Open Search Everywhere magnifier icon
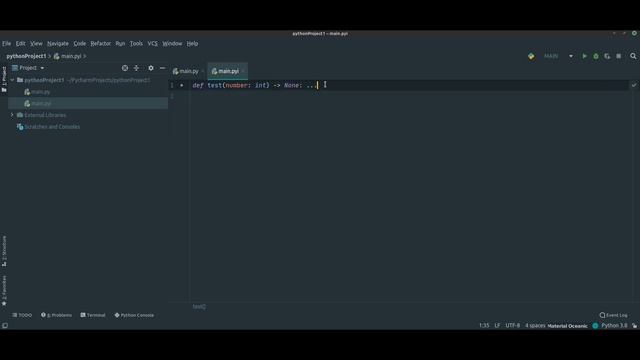The height and width of the screenshot is (360, 640). (x=633, y=56)
